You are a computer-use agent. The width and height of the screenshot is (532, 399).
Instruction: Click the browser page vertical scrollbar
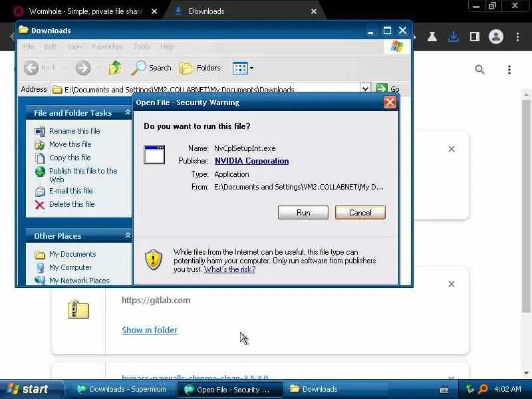click(526, 205)
